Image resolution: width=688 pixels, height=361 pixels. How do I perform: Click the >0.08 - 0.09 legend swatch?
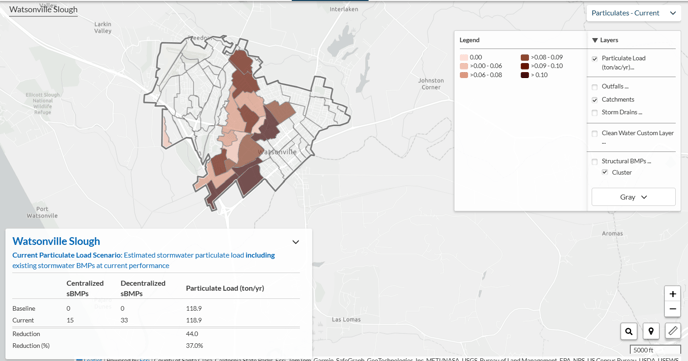[x=525, y=57]
